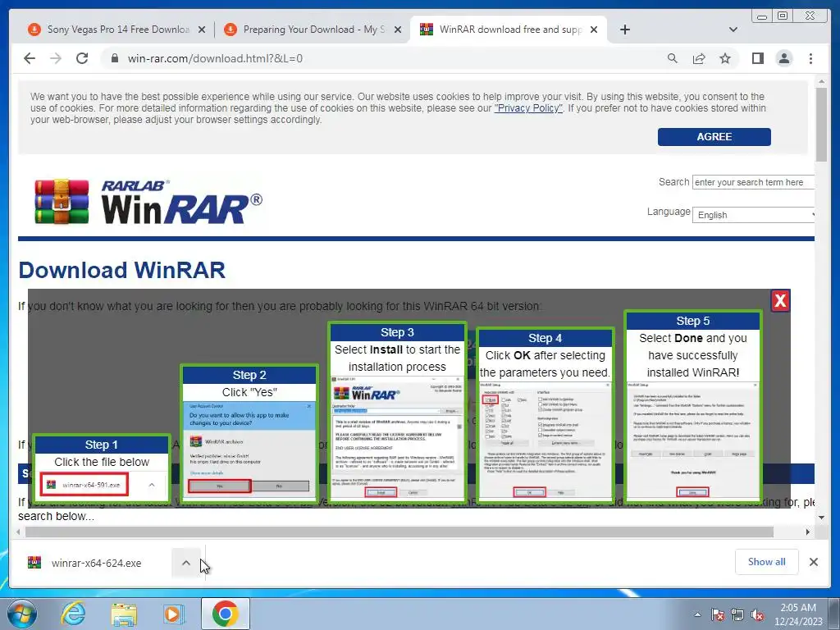Open the Chrome side panel

pos(757,58)
